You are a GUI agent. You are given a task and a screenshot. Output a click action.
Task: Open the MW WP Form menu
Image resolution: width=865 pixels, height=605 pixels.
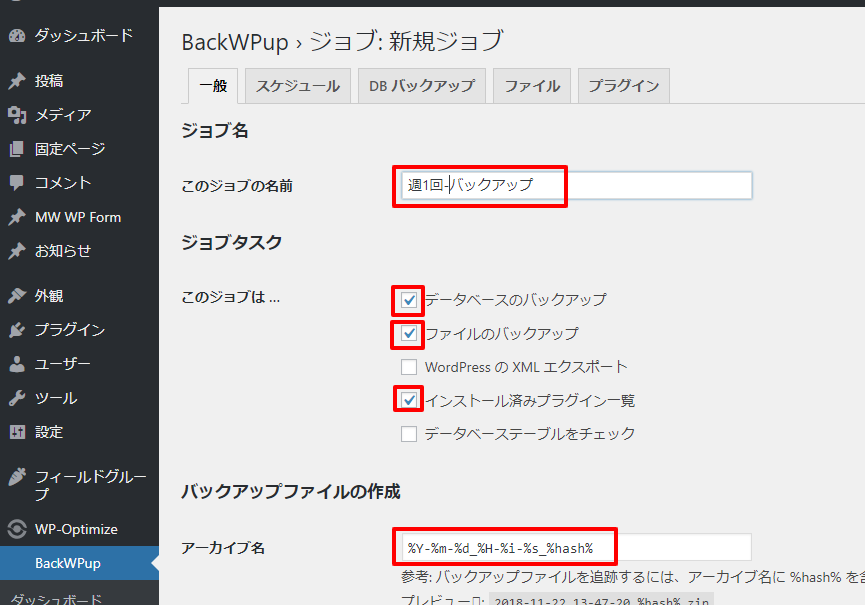tap(78, 217)
